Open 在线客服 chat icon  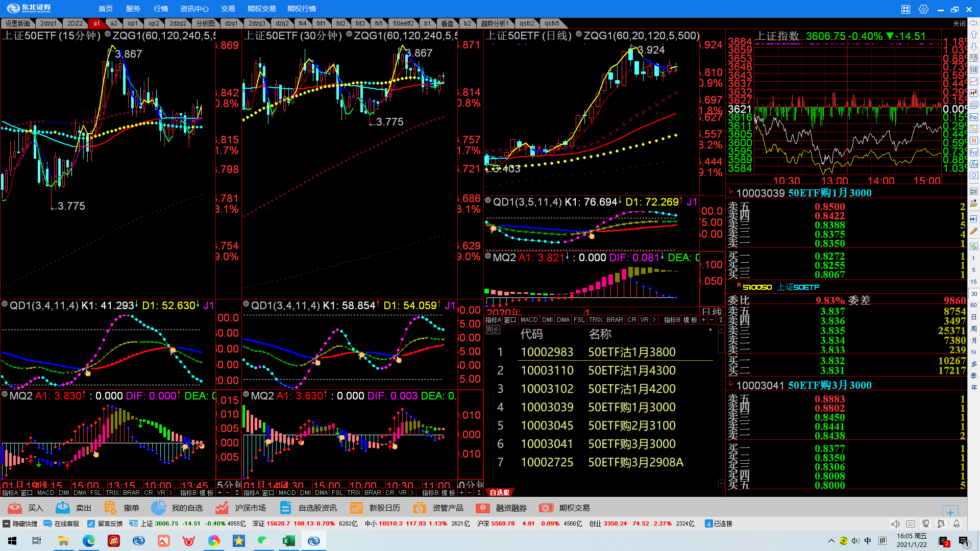click(47, 523)
